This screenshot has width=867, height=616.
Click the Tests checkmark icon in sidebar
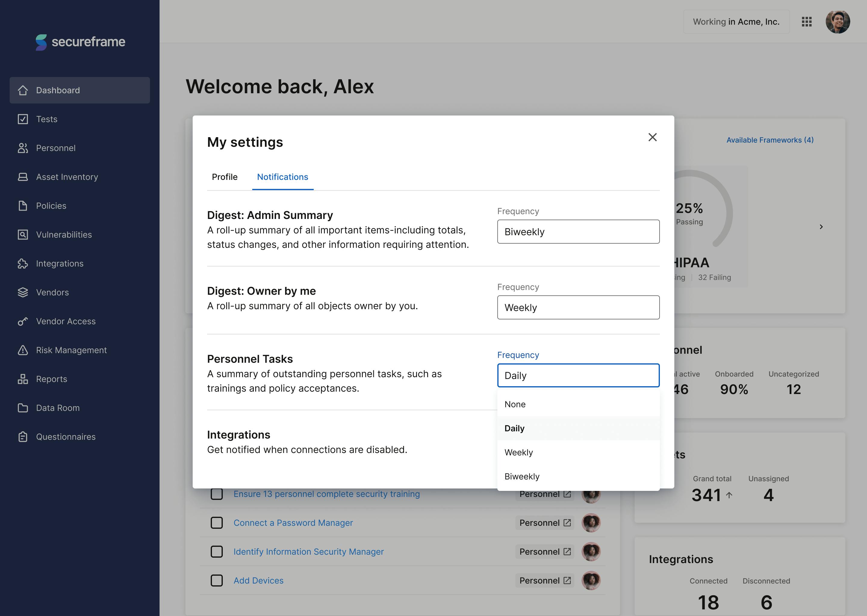click(23, 119)
